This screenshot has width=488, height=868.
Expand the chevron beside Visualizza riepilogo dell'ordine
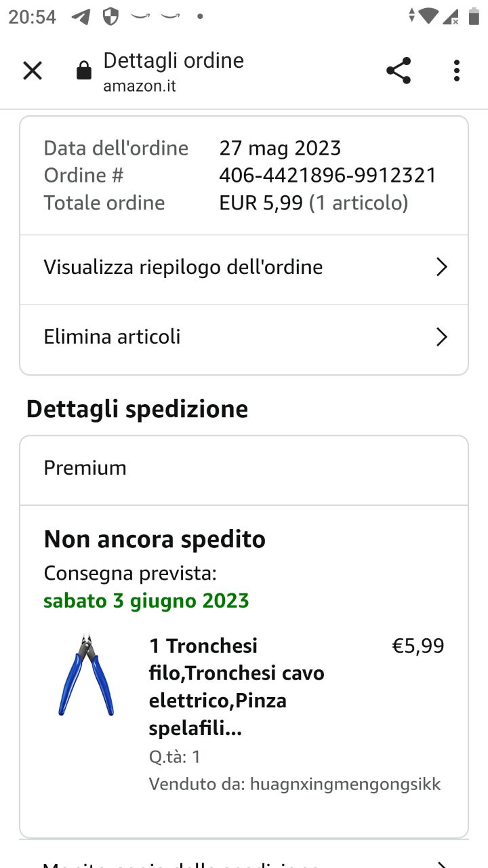pyautogui.click(x=441, y=267)
